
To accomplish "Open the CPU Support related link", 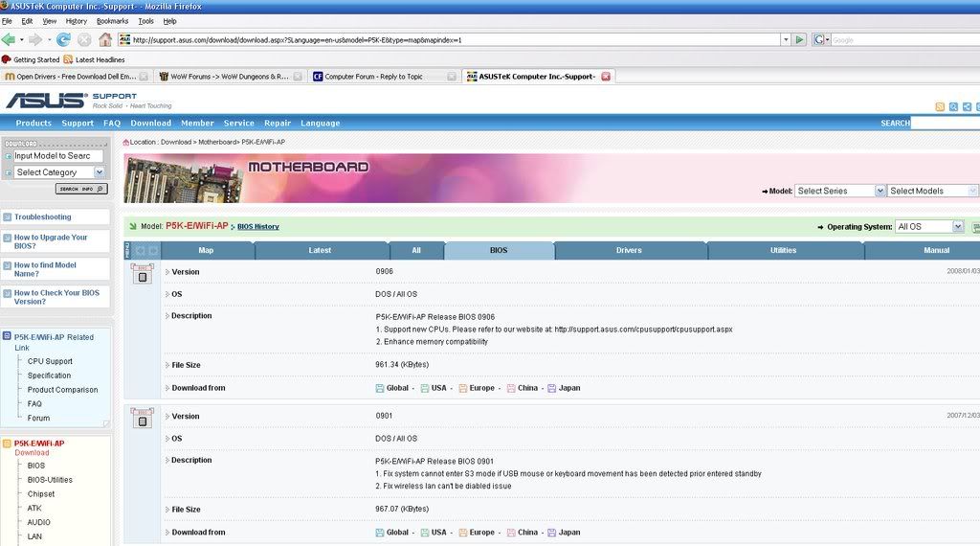I will point(50,361).
